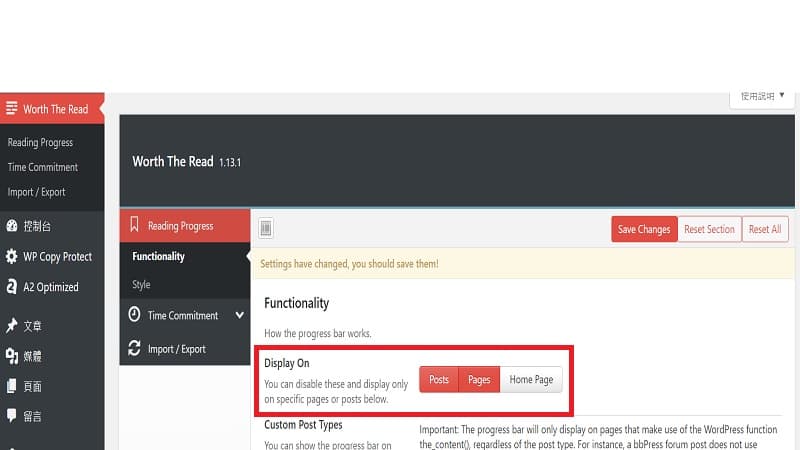The image size is (800, 450).
Task: Click the 留言 comments bubble icon
Action: 11,416
